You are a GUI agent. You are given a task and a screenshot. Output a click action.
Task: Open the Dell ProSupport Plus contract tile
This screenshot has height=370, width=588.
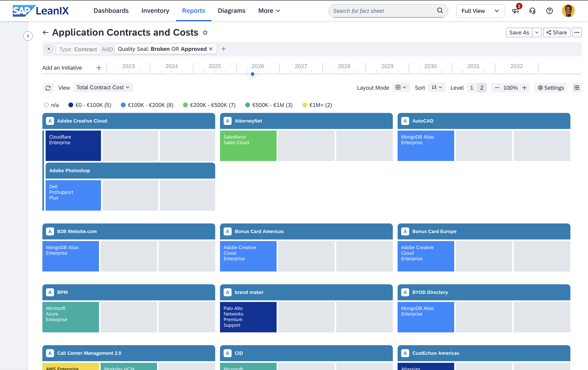point(73,195)
